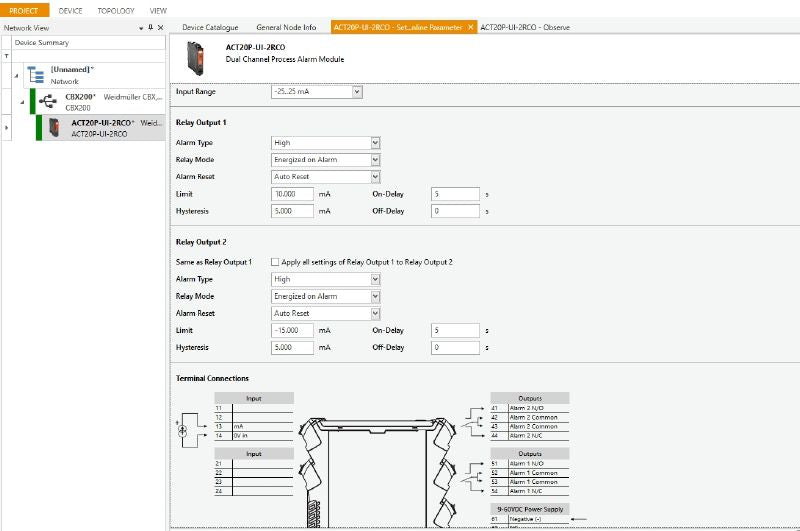Image resolution: width=800 pixels, height=531 pixels.
Task: Open the Input Range dropdown
Action: [x=356, y=92]
